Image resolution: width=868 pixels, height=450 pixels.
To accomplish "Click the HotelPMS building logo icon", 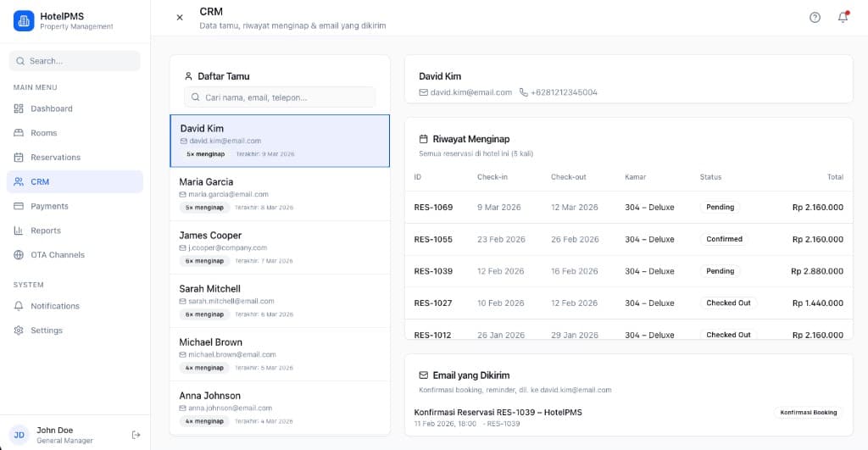I will (24, 20).
